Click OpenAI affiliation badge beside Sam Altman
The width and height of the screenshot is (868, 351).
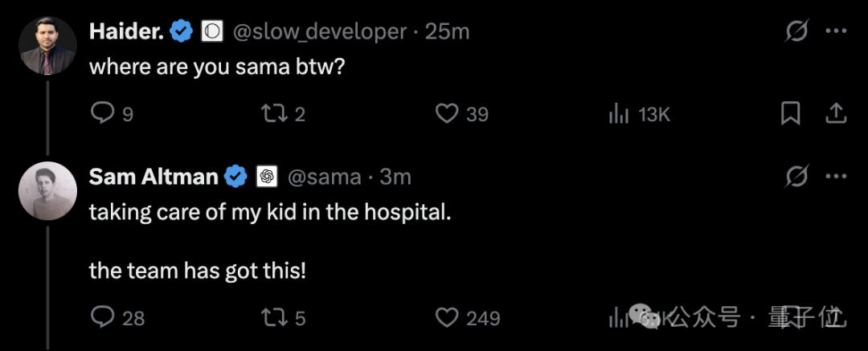click(x=267, y=177)
